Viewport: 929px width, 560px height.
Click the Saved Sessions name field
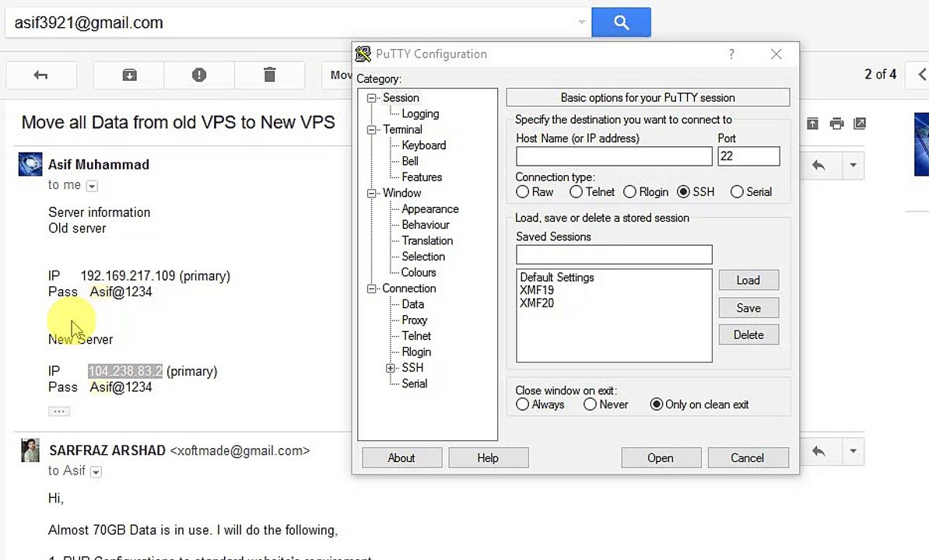614,254
